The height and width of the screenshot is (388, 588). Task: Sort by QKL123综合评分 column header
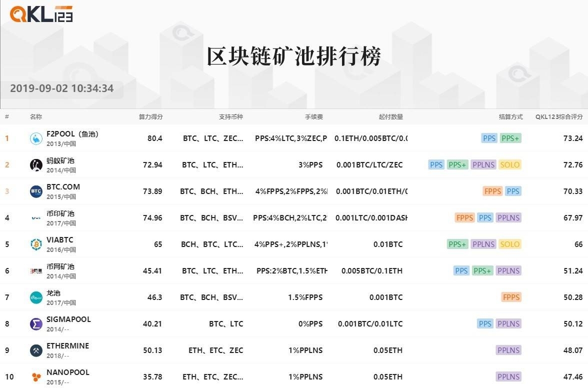point(559,116)
